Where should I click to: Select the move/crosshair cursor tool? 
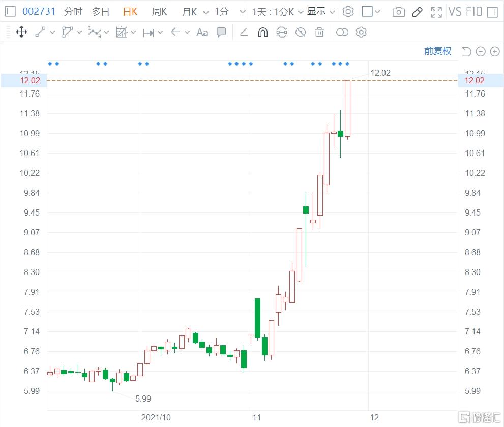click(x=21, y=32)
